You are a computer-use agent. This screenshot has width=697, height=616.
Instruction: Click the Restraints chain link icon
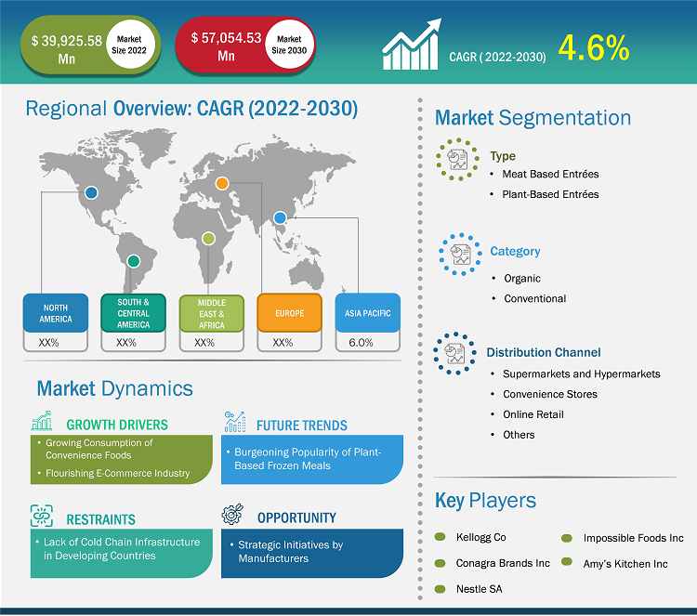point(42,516)
